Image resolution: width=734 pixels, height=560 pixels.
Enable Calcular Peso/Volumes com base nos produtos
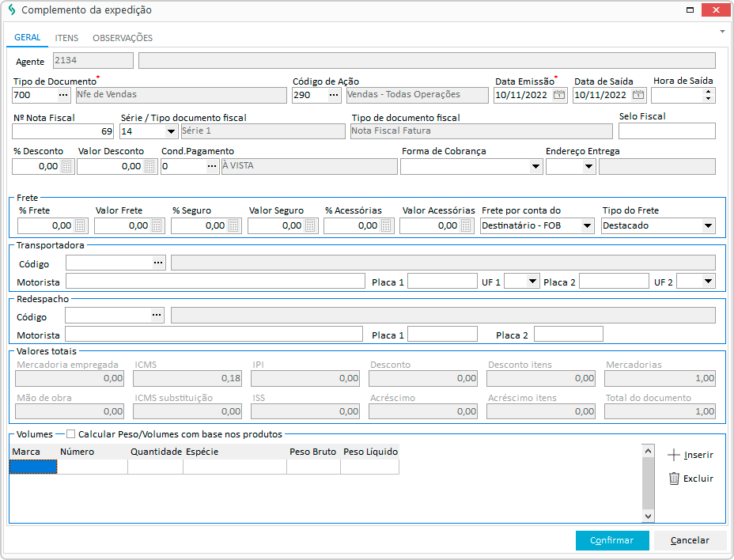tap(71, 434)
